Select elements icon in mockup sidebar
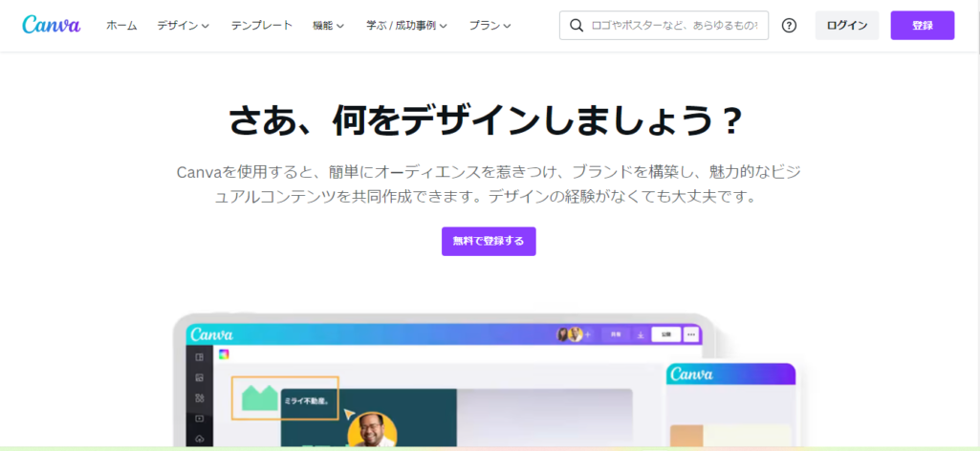 (200, 397)
